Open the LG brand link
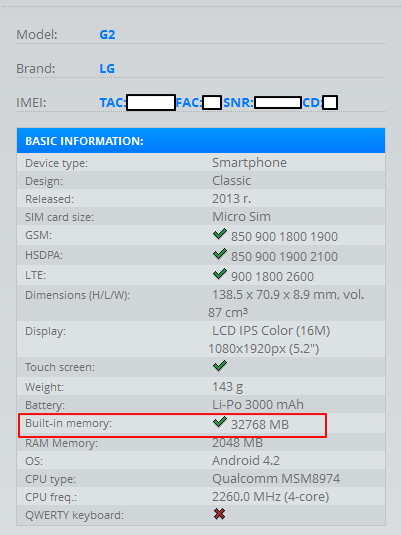Screen dimensions: 401x535 click(x=107, y=69)
